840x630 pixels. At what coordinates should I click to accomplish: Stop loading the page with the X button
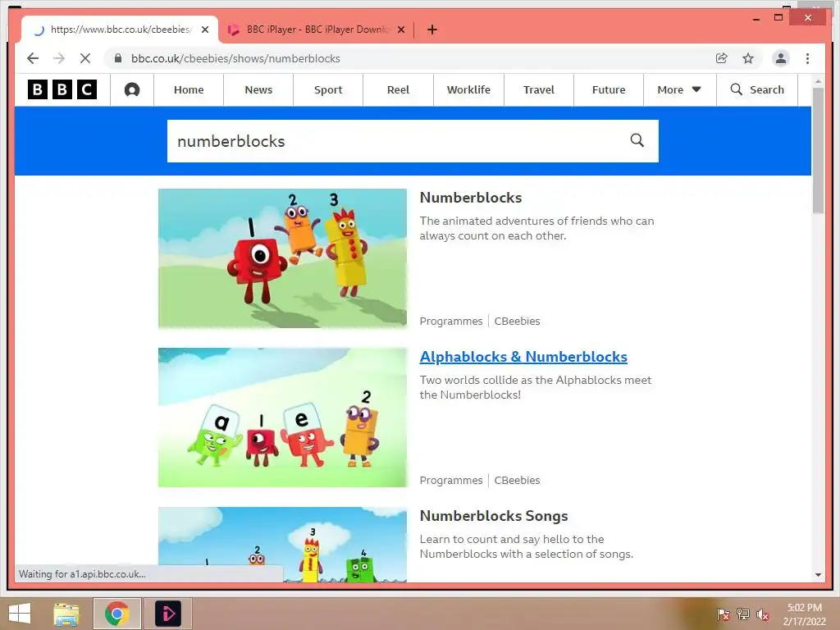tap(85, 58)
